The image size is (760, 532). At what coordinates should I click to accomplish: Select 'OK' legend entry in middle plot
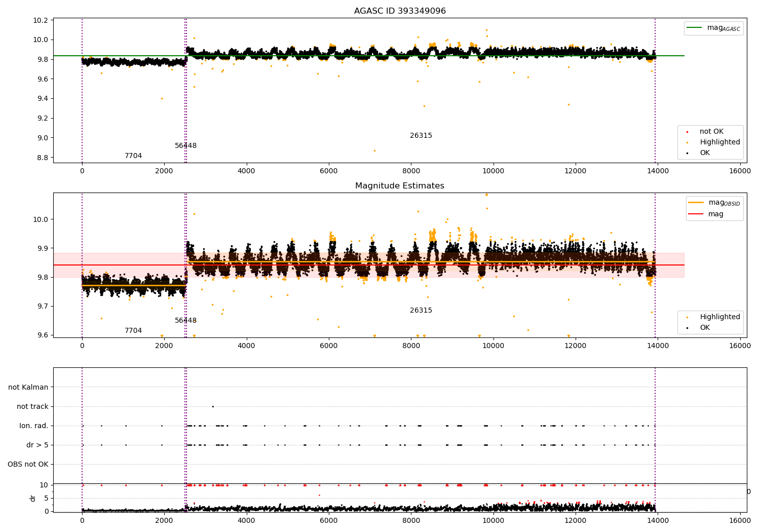tap(705, 328)
